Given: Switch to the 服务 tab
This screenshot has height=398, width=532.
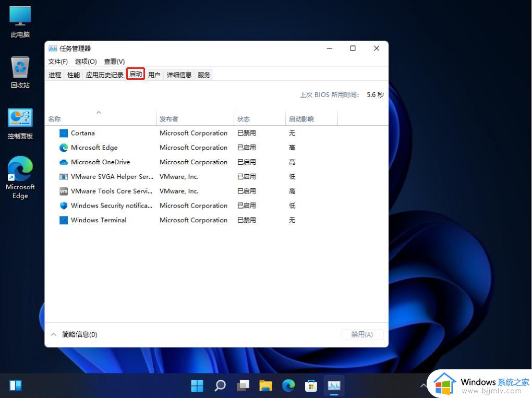Looking at the screenshot, I should pos(204,75).
